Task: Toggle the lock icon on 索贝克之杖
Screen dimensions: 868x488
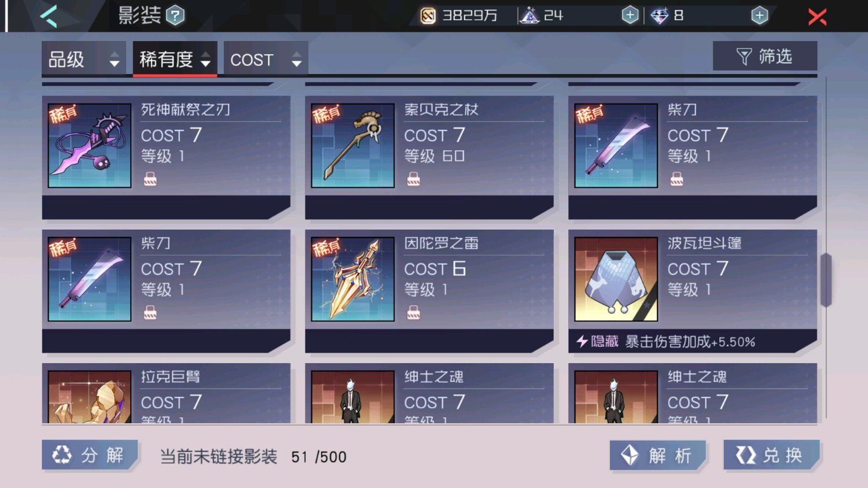Action: point(413,179)
